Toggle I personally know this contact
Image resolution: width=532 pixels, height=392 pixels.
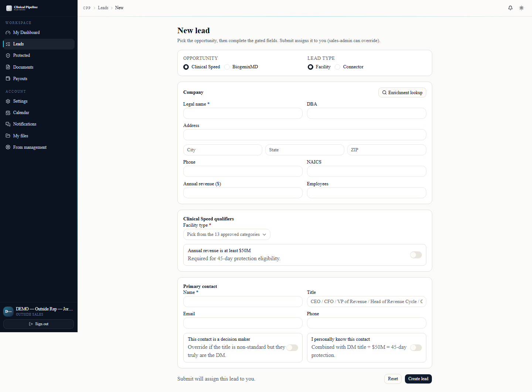tap(416, 348)
